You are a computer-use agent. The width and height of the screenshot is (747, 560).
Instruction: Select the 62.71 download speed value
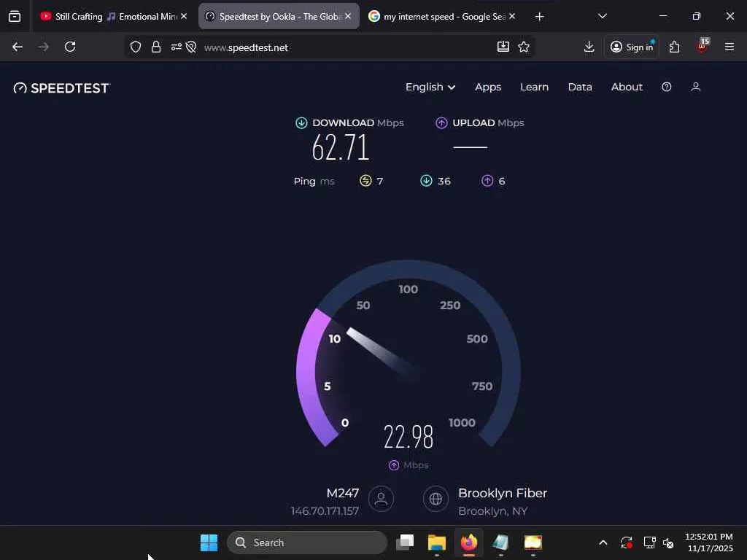coord(341,147)
